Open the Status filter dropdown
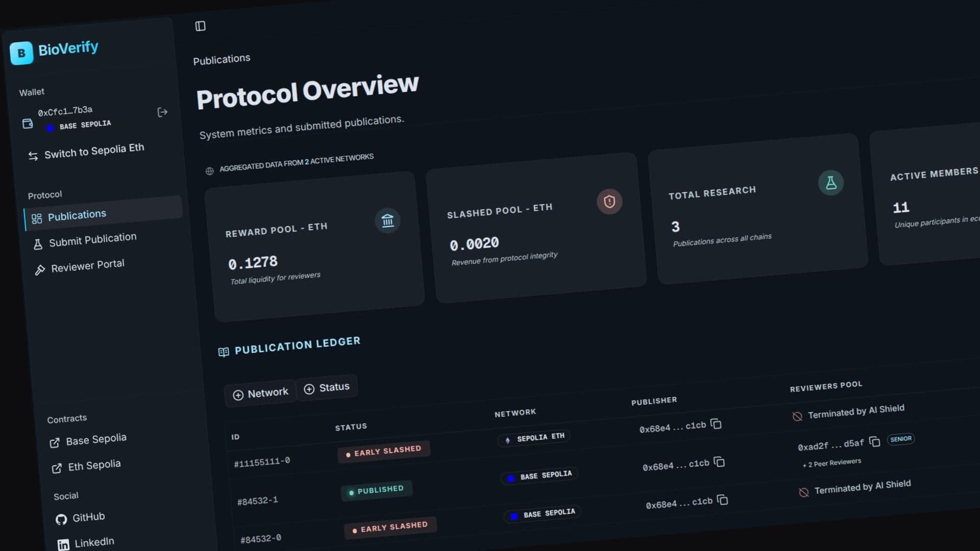Image resolution: width=980 pixels, height=551 pixels. 327,388
